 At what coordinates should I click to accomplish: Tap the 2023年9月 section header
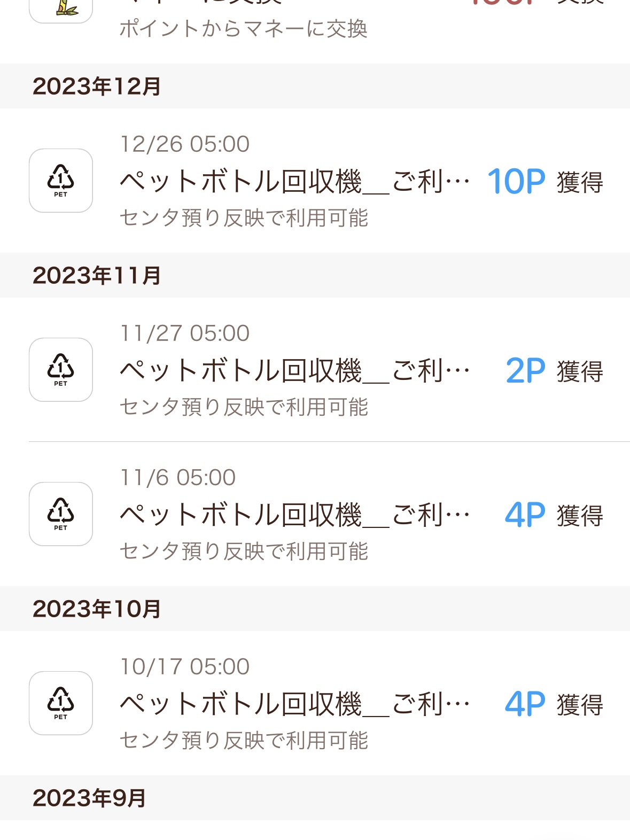point(89,798)
